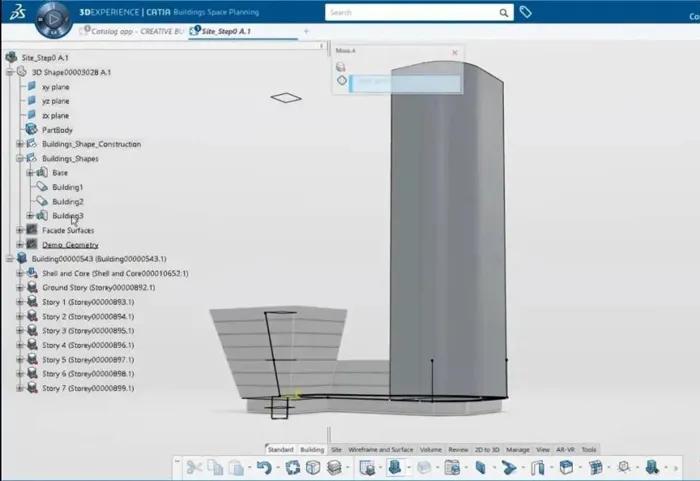Select Building1 in the tree
700x481 pixels.
click(67, 187)
